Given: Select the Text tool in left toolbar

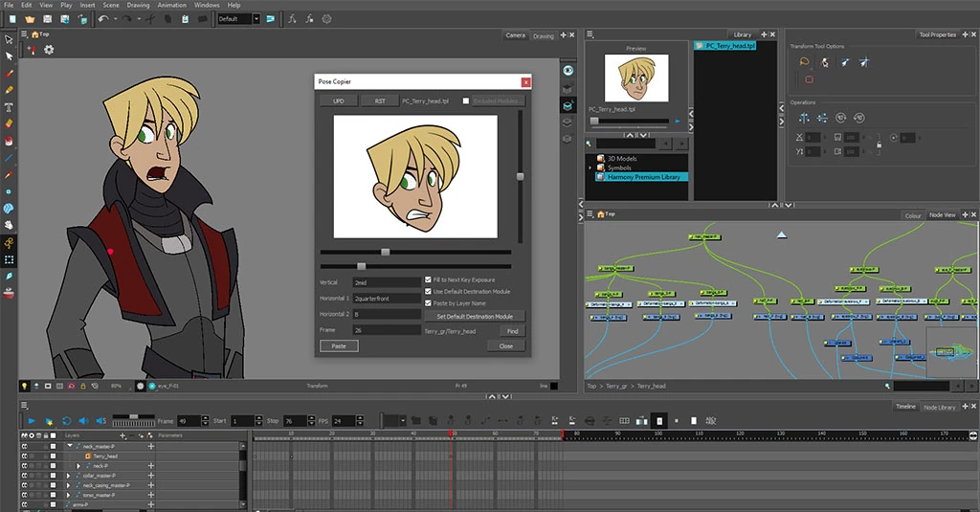Looking at the screenshot, I should pyautogui.click(x=9, y=106).
